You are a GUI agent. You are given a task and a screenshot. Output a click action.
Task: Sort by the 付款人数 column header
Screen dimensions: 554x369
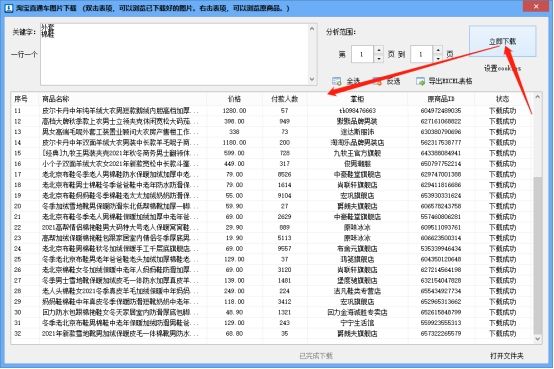[285, 99]
